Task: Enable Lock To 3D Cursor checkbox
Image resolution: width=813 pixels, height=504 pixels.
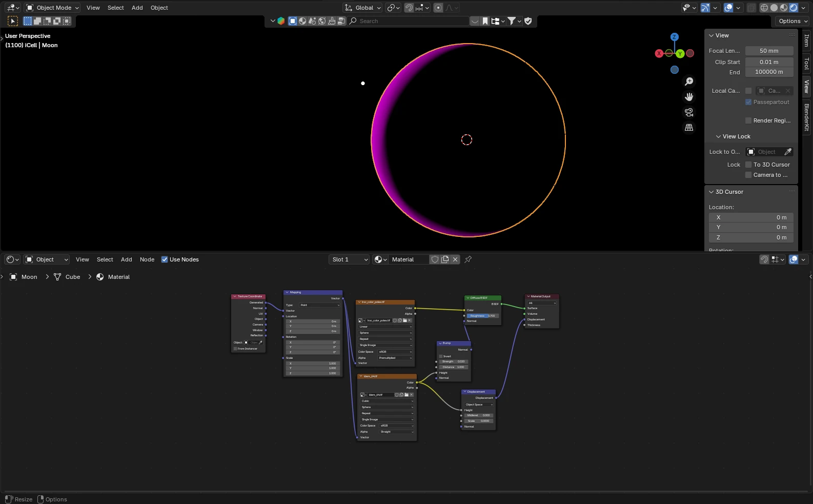Action: [748, 165]
